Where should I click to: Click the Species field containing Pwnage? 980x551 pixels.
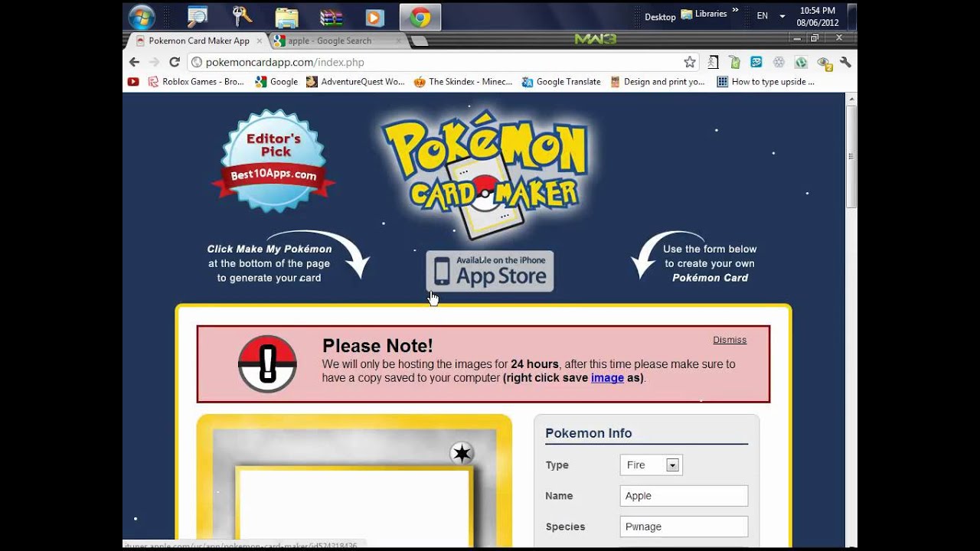coord(684,527)
